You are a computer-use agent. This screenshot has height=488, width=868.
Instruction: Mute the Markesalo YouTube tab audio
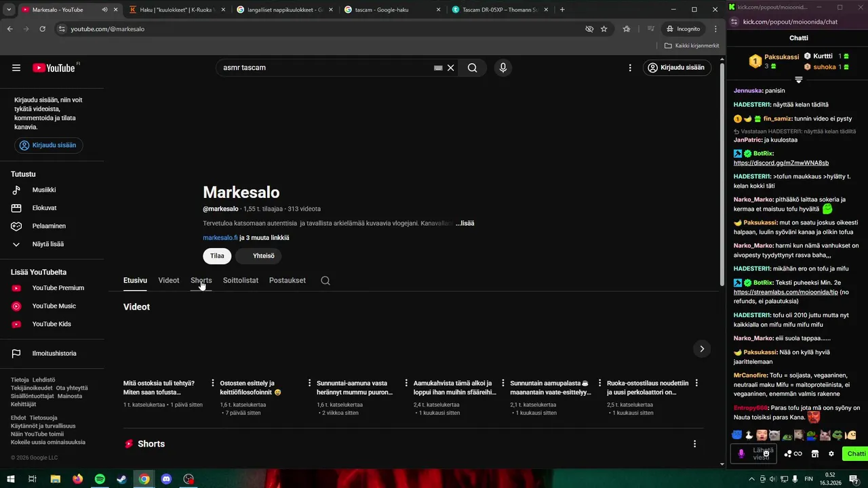104,9
